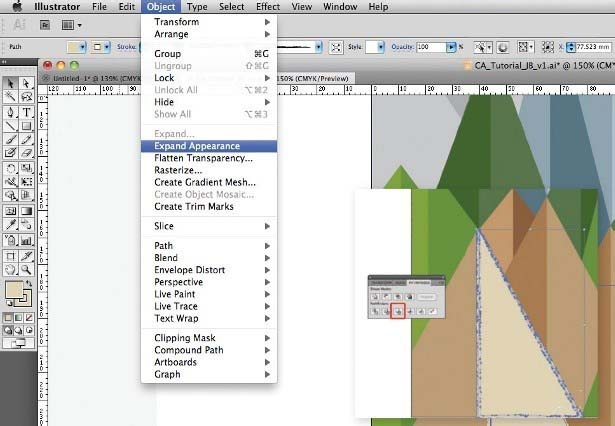Enable Draw Normal mode

8,330
